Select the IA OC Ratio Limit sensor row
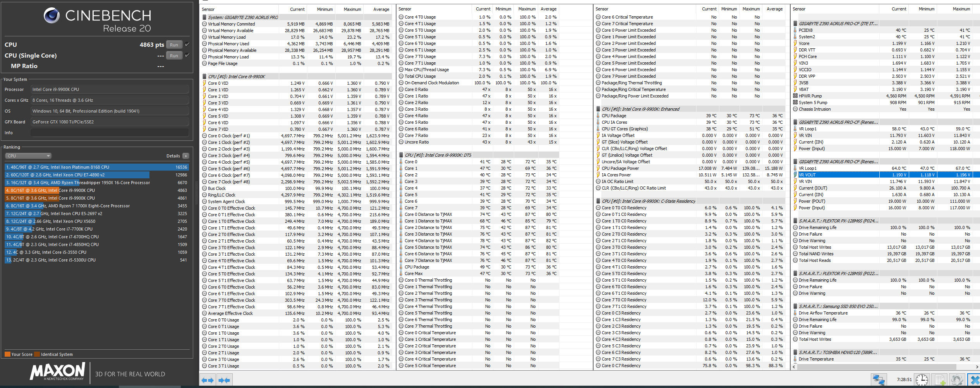 [x=691, y=181]
